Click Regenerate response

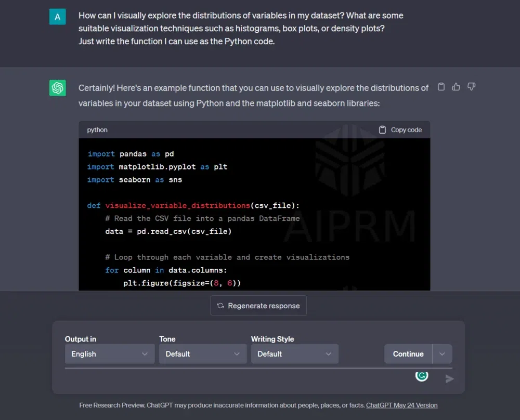(258, 306)
